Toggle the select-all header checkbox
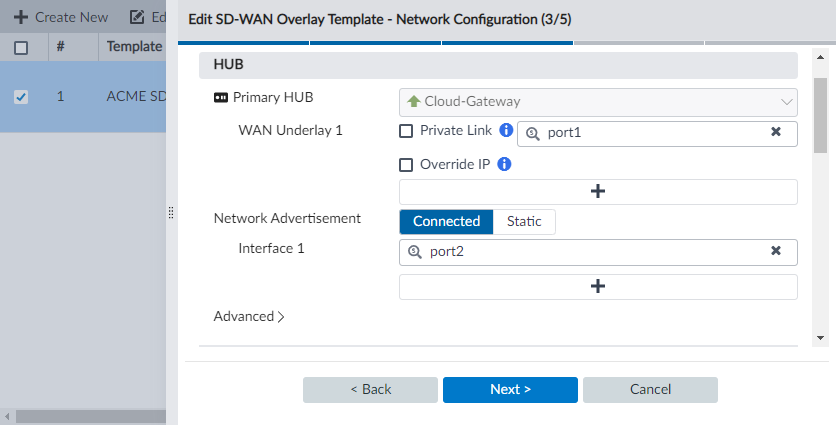The height and width of the screenshot is (425, 836). click(x=21, y=46)
